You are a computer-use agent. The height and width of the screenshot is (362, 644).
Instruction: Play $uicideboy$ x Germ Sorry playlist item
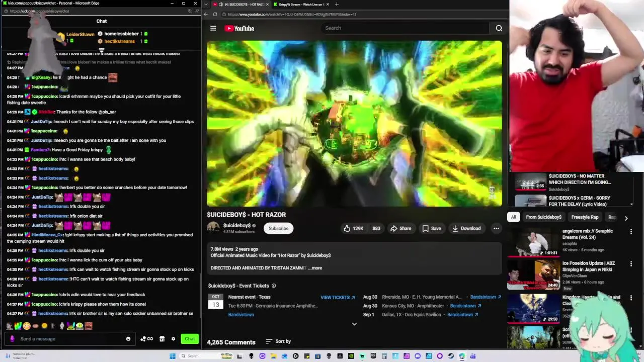574,201
